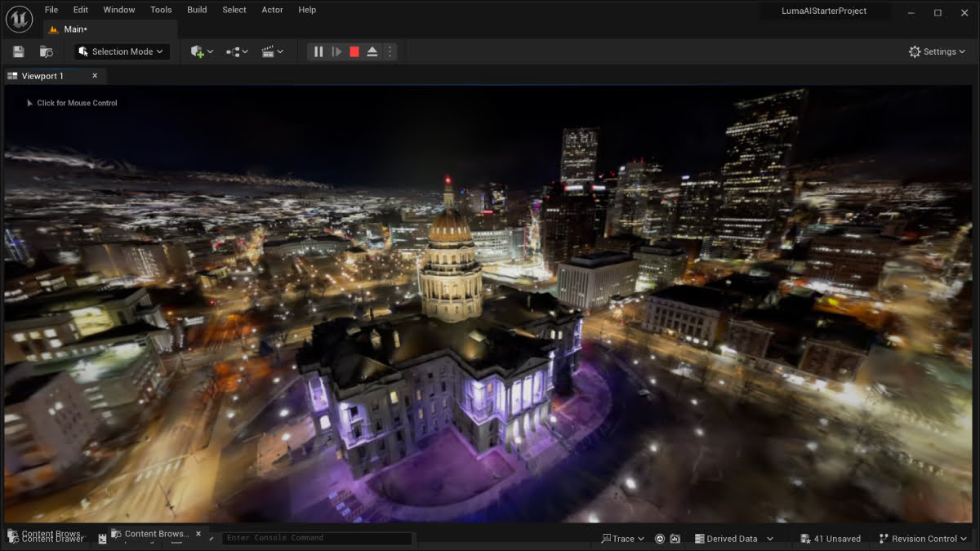This screenshot has height=551, width=980.
Task: Switch to the Viewport 1 tab
Action: 42,76
